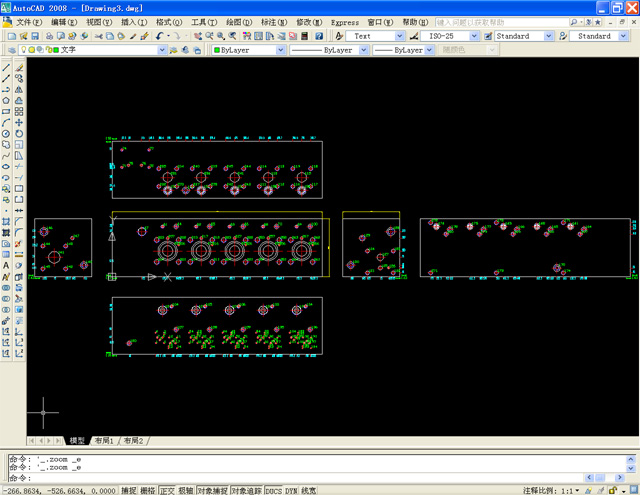
Task: Click the Erase tool in modify toolbar
Action: coord(19,67)
